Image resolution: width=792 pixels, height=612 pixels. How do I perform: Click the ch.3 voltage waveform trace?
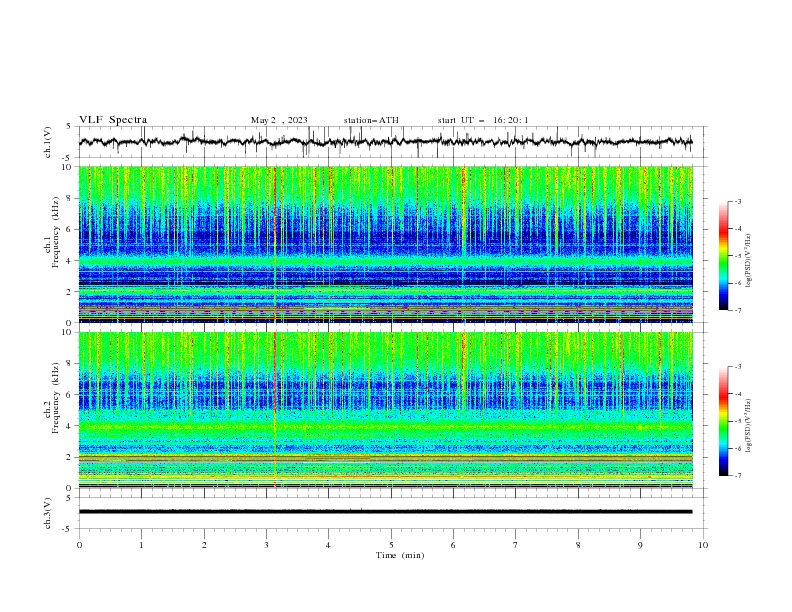[385, 512]
